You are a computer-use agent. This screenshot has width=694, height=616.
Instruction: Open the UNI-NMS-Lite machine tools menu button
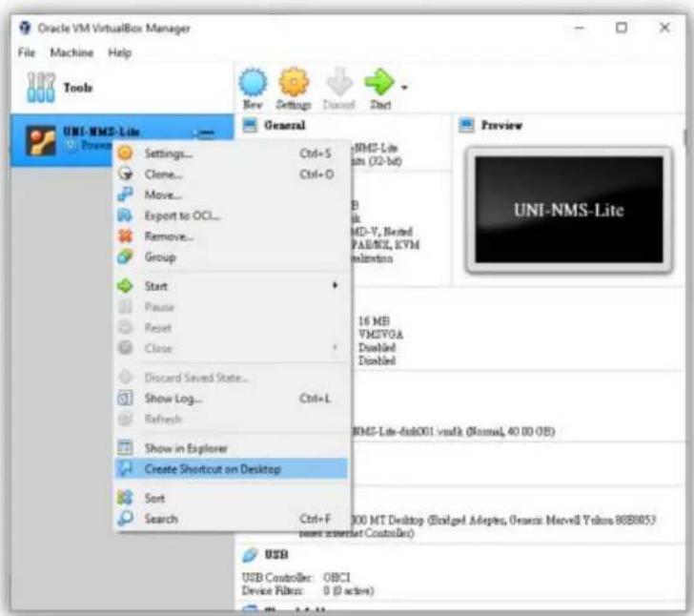(206, 133)
